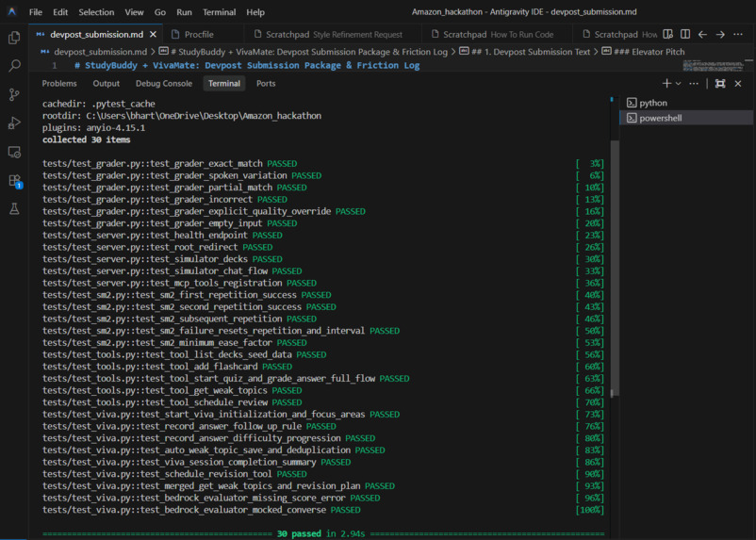Click the test_grader_exact_match result line
The image size is (756, 540).
point(170,163)
